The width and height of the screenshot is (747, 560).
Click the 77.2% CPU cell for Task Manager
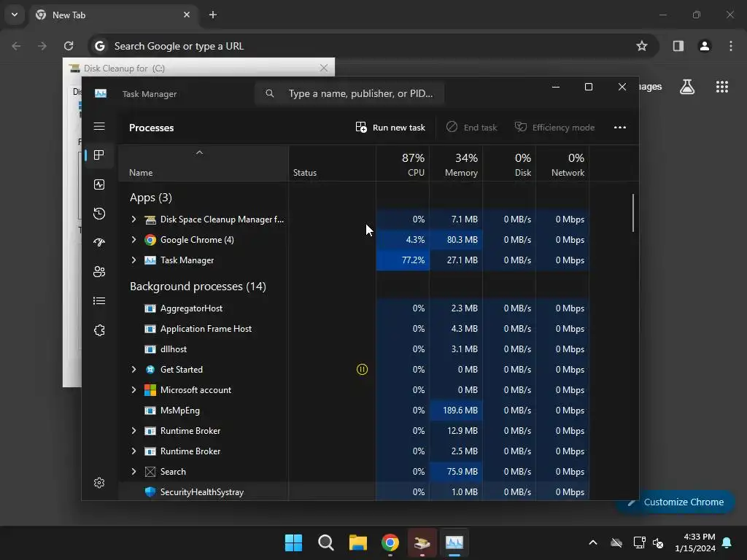pos(403,260)
